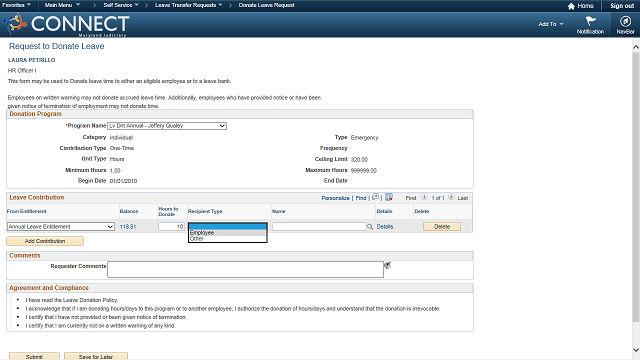
Task: Click the scrollbar up arrow
Action: [636, 47]
